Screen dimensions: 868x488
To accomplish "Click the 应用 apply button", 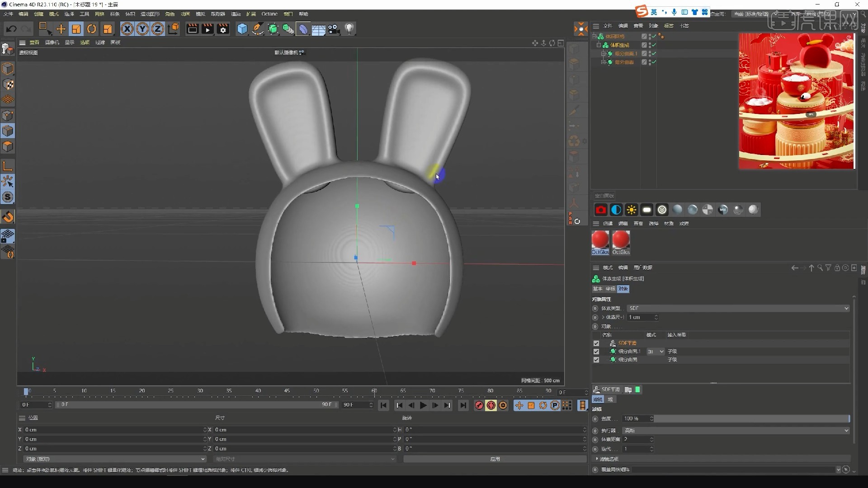I will tap(495, 459).
